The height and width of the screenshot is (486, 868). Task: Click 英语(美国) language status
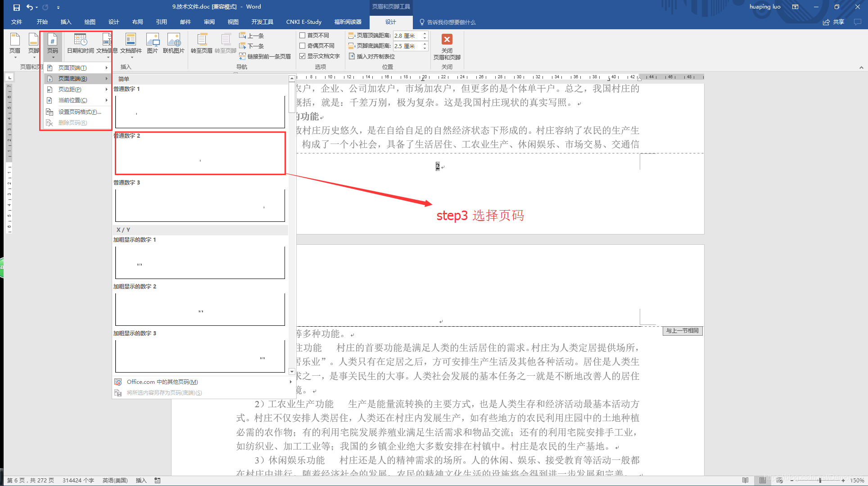pos(115,480)
